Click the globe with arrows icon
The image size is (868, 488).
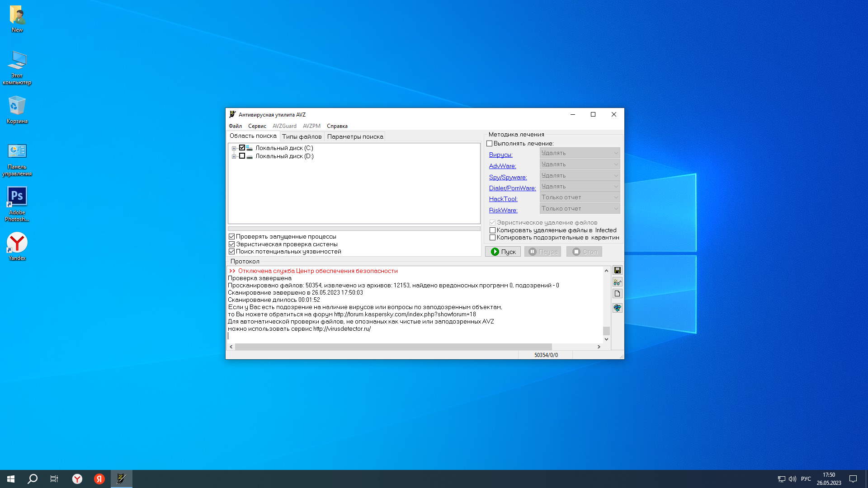617,308
